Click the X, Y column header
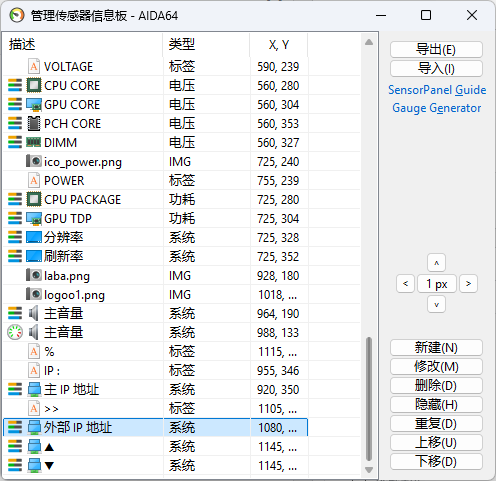 click(279, 44)
